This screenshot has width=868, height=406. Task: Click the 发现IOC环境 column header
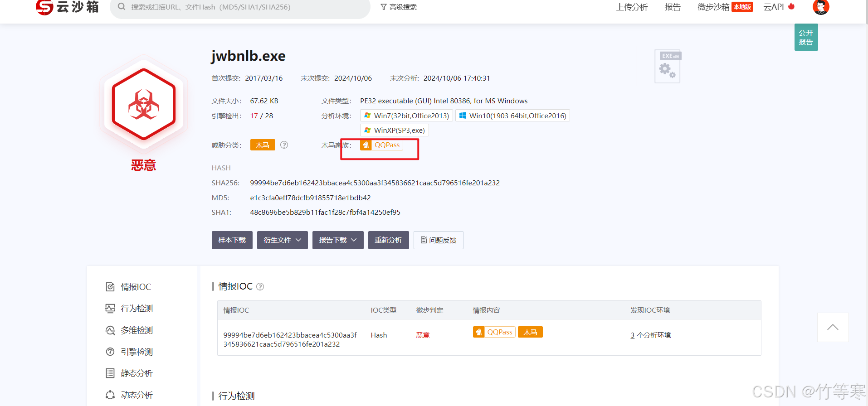click(x=650, y=310)
